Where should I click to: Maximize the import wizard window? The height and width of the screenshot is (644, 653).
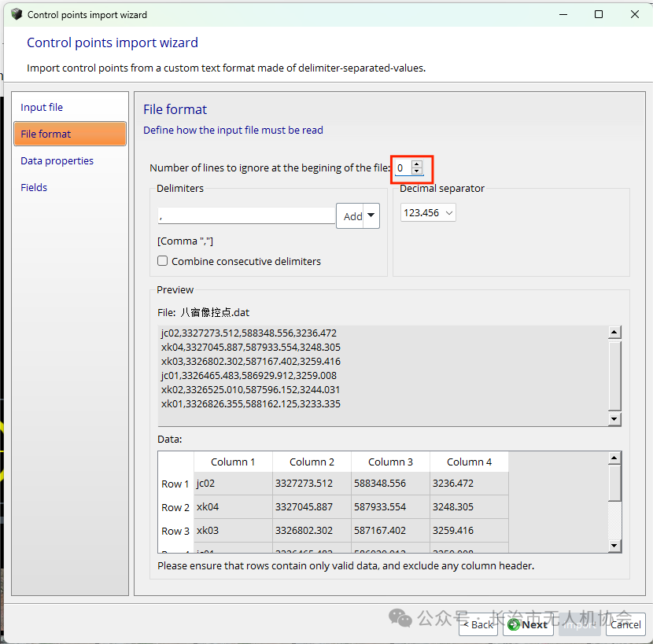click(x=599, y=15)
